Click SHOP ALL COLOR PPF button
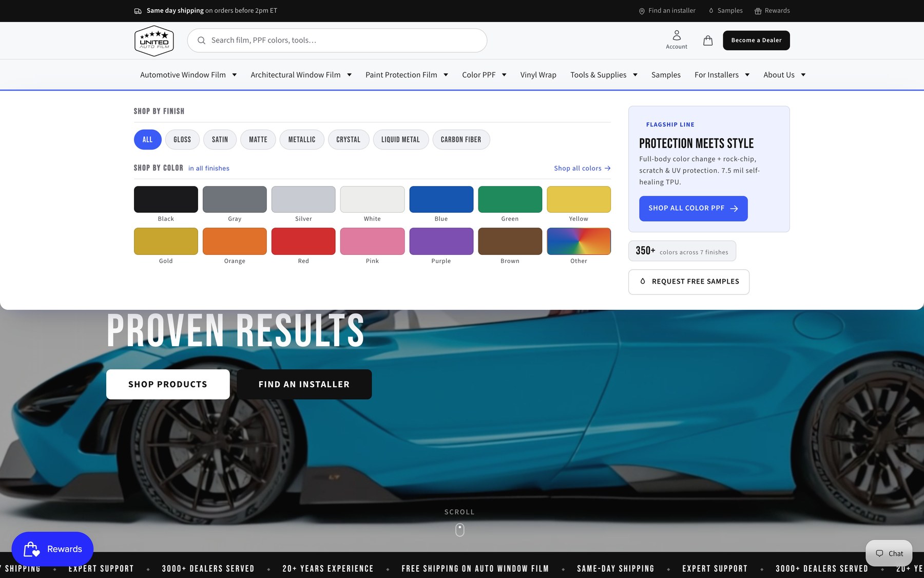The image size is (924, 578). 693,209
